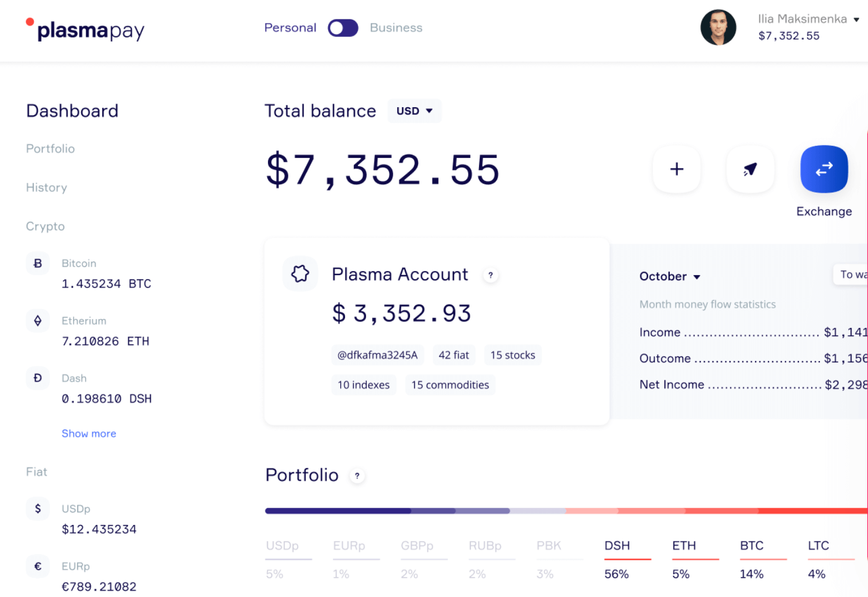Open Crypto section in the sidebar
This screenshot has height=597, width=868.
(45, 226)
